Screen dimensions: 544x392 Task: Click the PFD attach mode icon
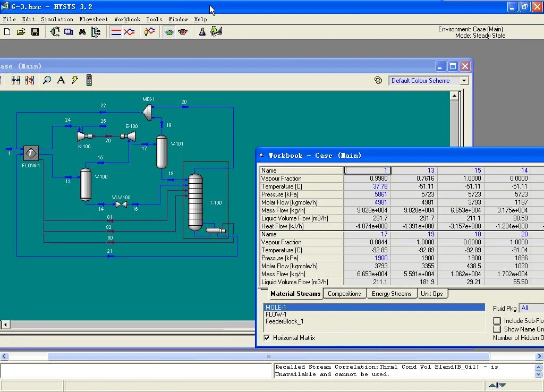(16, 81)
